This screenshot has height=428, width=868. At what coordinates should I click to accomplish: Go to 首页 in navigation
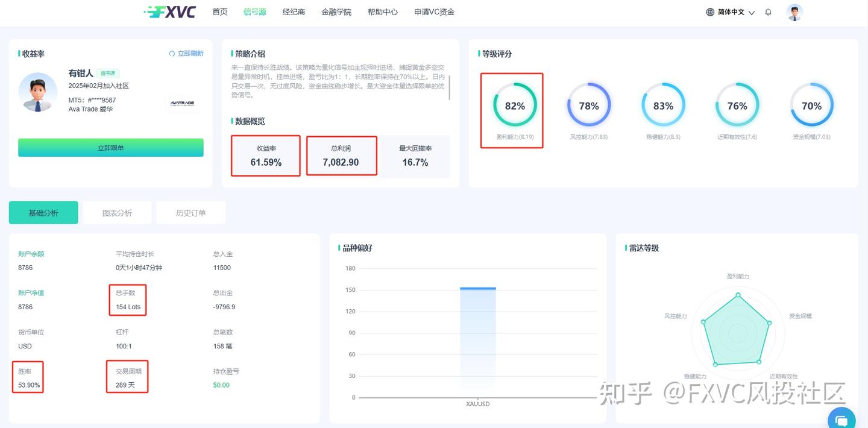point(220,12)
